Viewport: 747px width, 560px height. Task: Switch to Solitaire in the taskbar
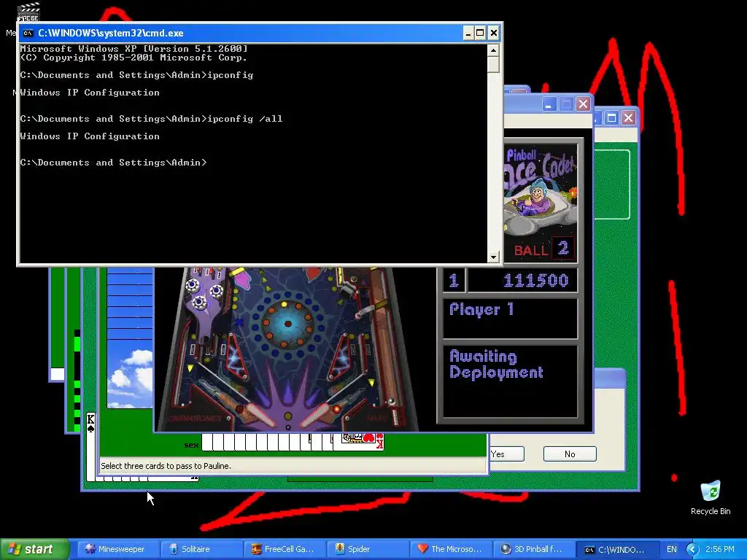click(x=201, y=549)
